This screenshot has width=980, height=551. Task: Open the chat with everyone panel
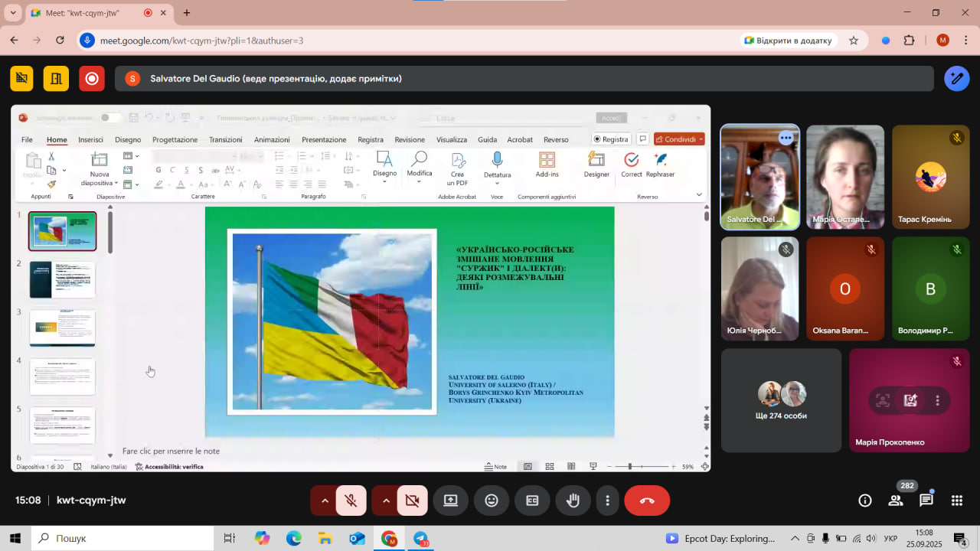(926, 500)
